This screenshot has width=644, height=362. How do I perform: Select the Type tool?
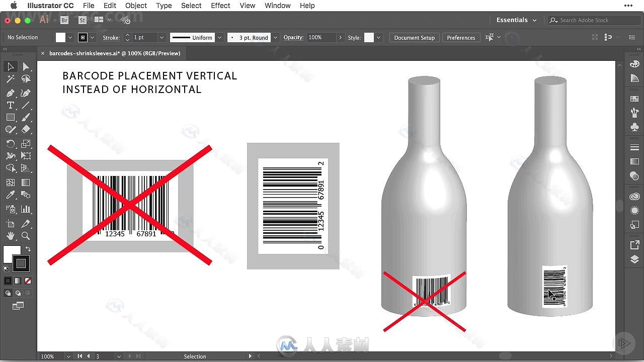coord(10,105)
